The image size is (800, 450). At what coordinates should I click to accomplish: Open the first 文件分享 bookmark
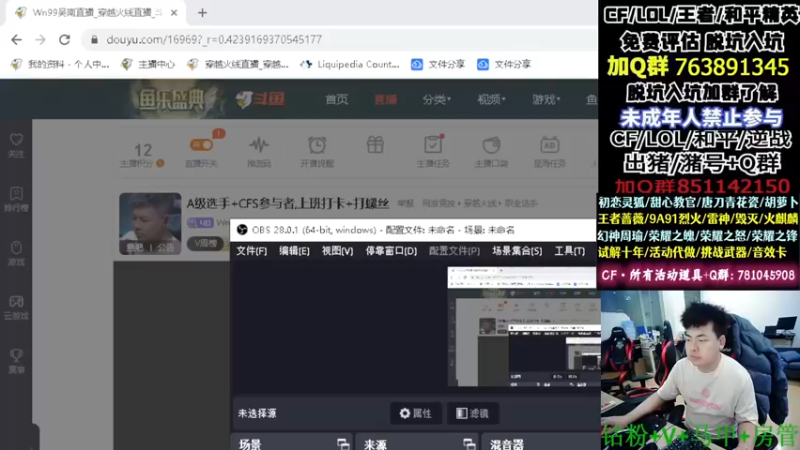tap(438, 64)
